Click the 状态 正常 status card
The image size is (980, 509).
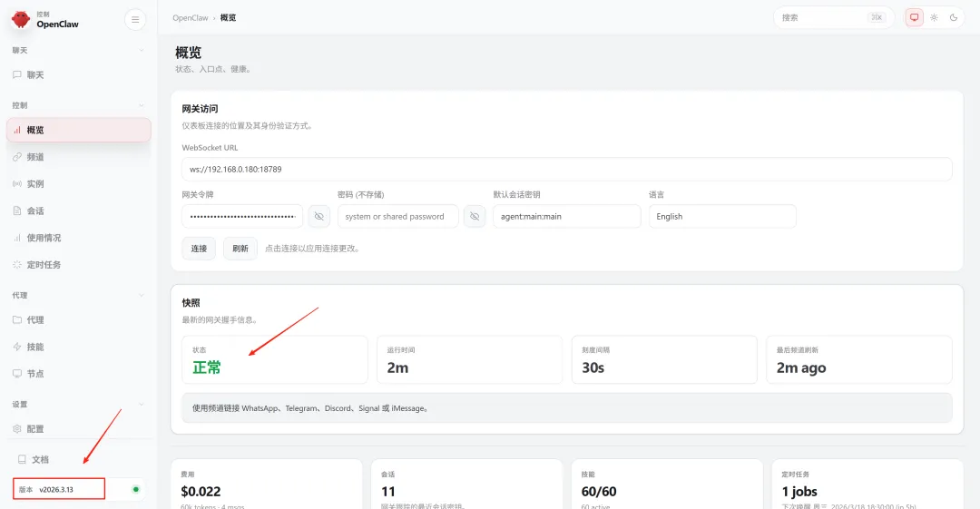point(275,359)
